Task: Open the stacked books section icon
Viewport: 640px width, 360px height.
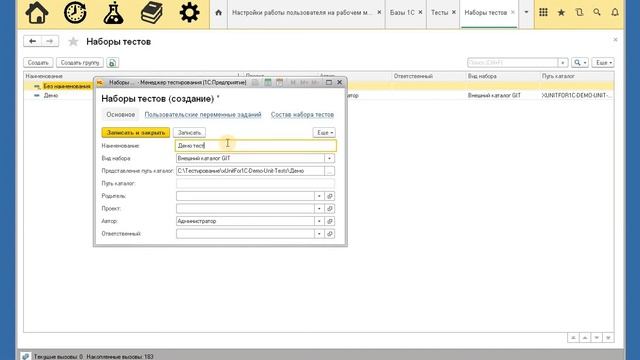Action: click(151, 13)
